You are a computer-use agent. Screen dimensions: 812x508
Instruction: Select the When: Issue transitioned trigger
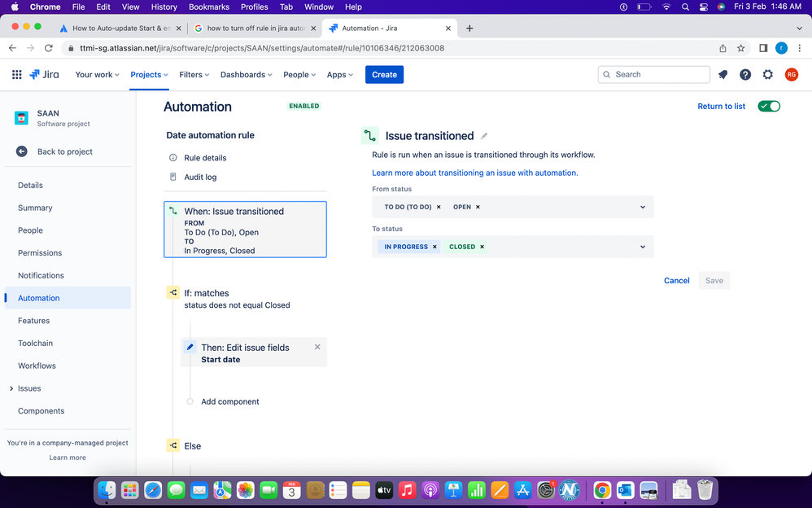(x=245, y=230)
